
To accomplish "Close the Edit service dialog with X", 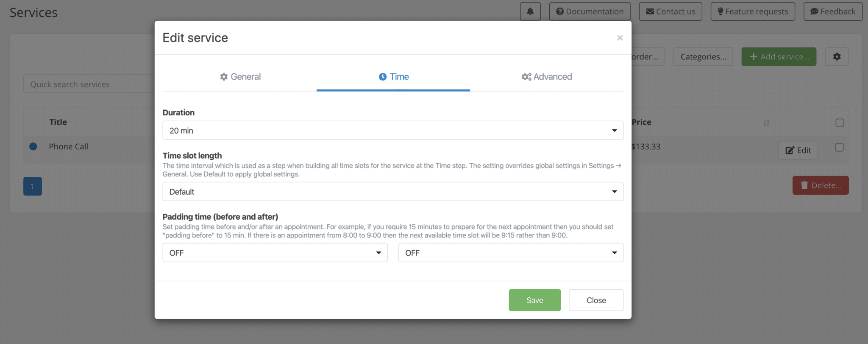I will pos(620,38).
